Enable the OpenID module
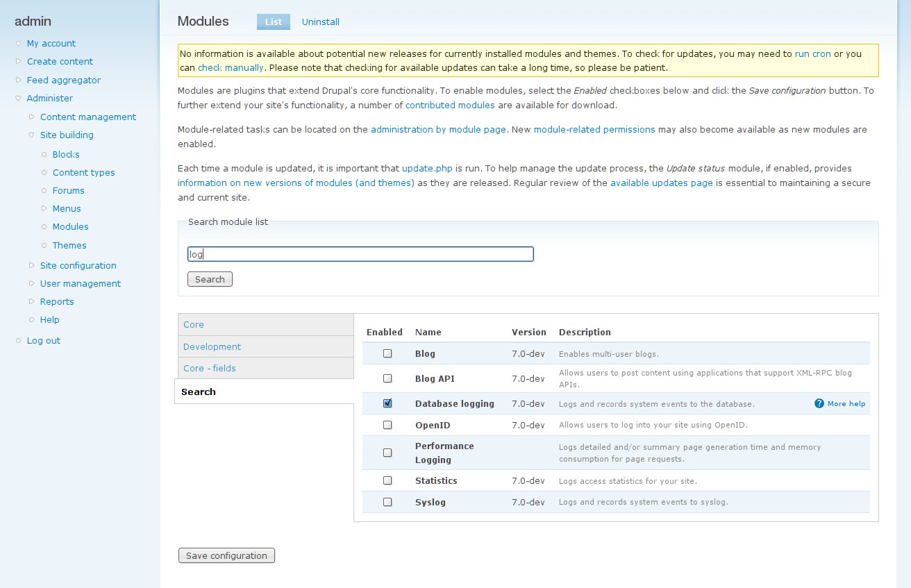911x588 pixels. click(387, 425)
